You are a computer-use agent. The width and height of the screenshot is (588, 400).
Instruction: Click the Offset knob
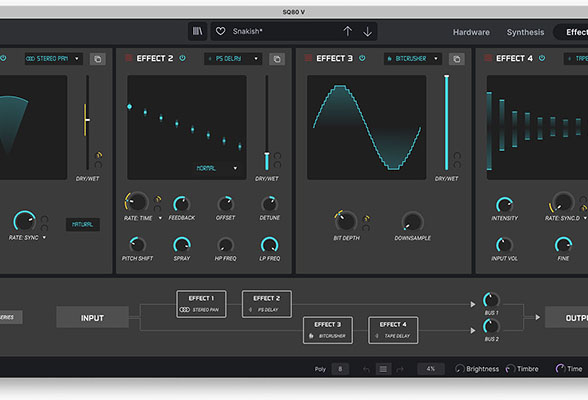226,204
